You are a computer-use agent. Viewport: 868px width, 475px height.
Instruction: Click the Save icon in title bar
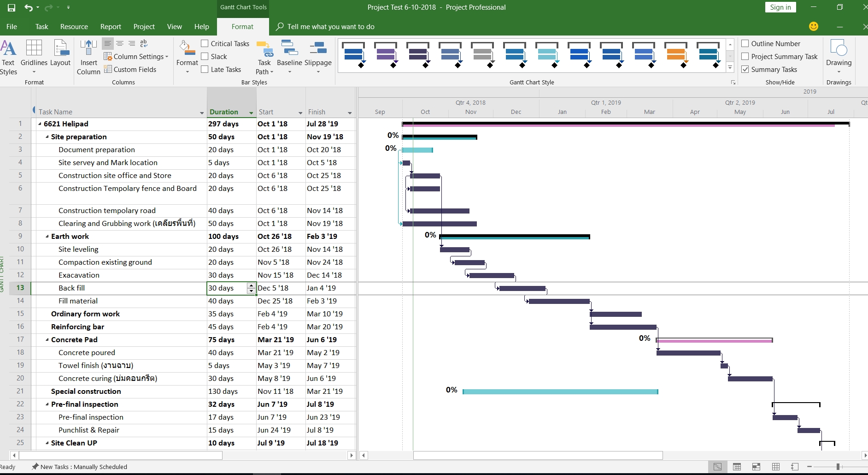12,7
